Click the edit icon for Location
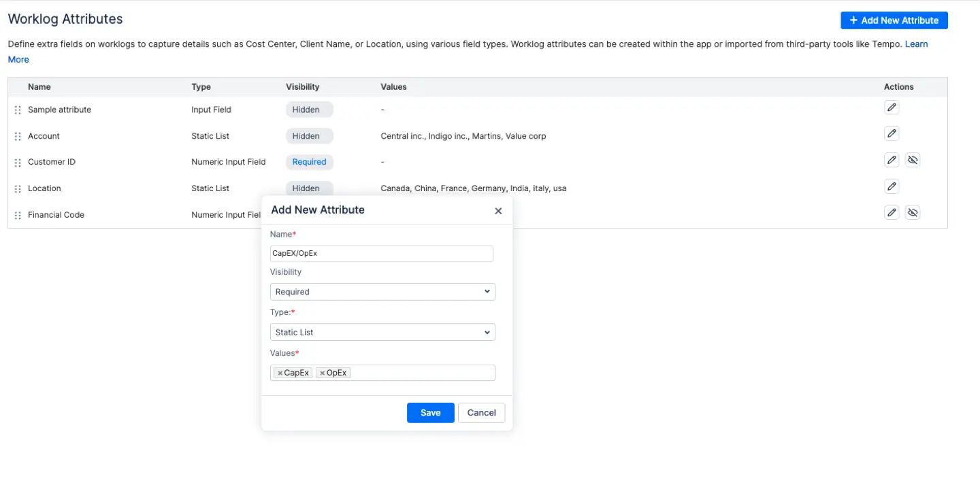The width and height of the screenshot is (980, 502). point(892,186)
